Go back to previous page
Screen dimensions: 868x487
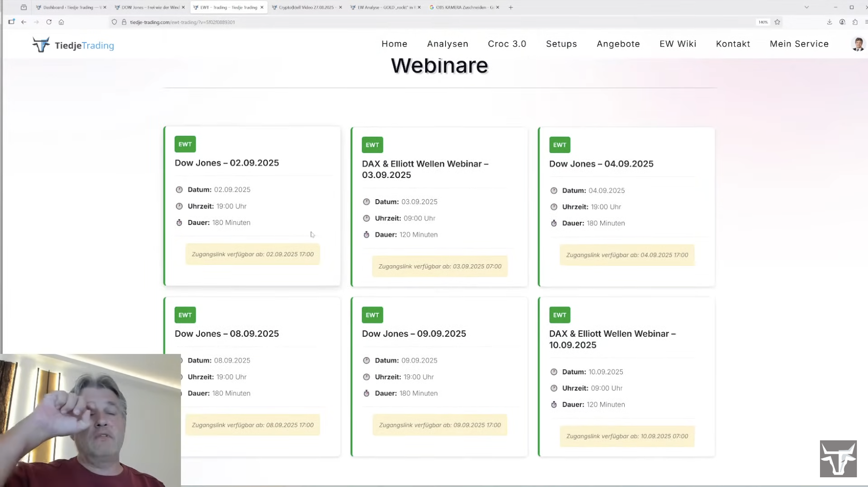point(24,22)
